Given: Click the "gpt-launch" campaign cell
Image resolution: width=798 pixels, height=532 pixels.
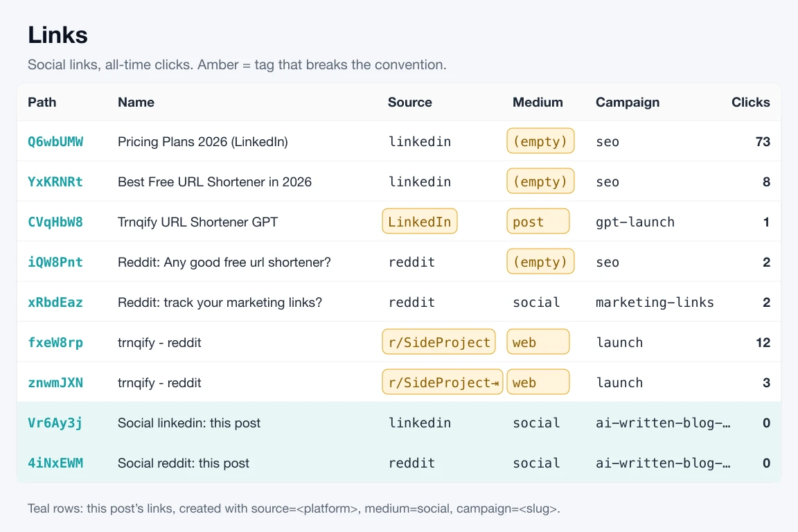Looking at the screenshot, I should pyautogui.click(x=635, y=222).
